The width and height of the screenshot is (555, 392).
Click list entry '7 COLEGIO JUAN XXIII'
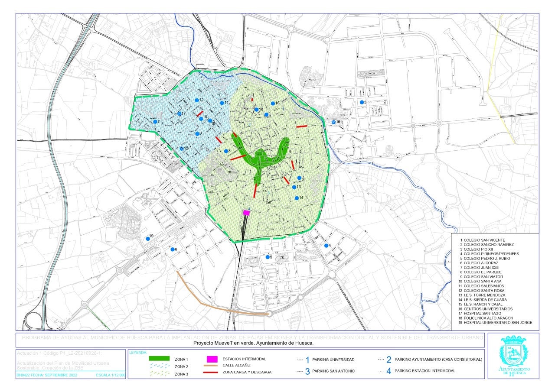[x=479, y=268]
